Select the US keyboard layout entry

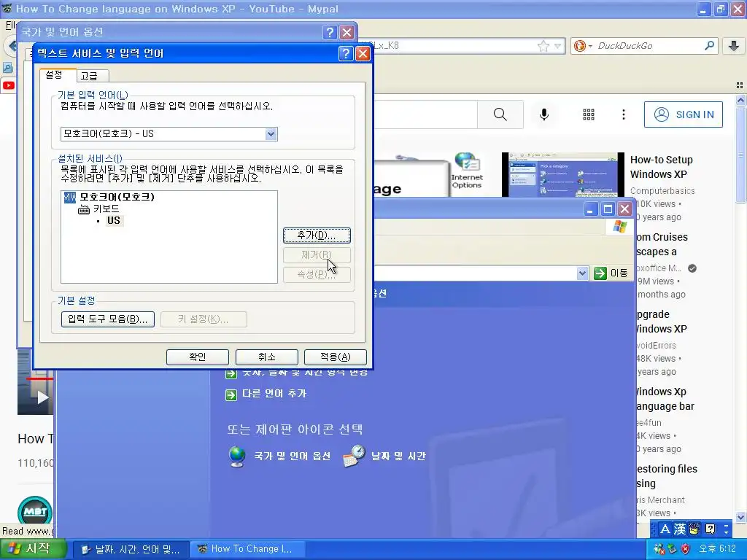113,220
